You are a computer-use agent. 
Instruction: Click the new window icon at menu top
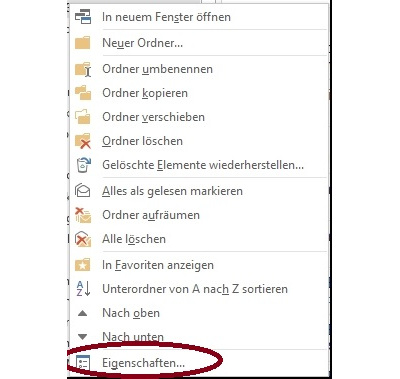click(x=83, y=17)
